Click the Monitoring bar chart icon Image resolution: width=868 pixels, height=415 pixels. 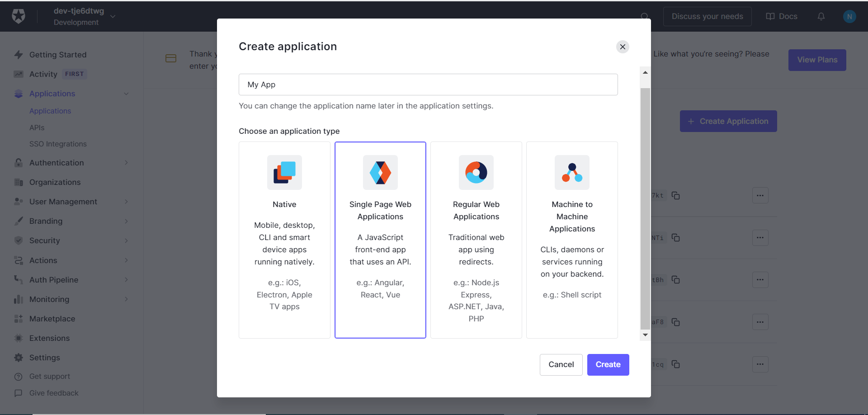[x=19, y=299]
